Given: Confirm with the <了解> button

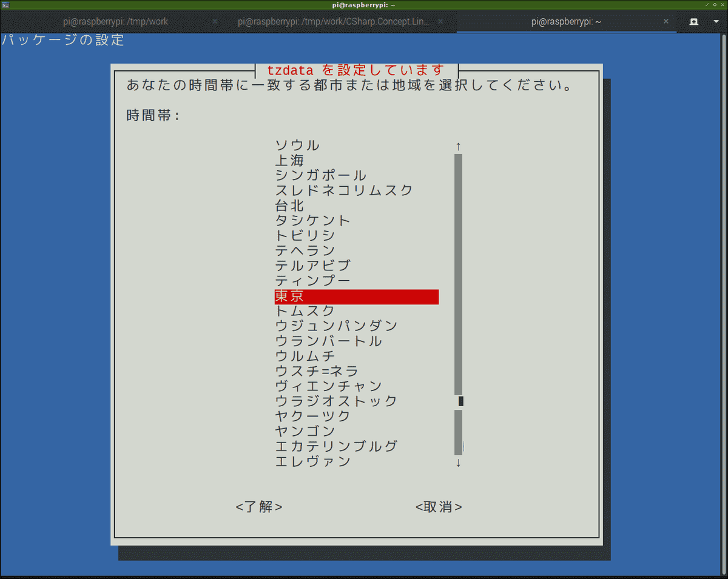Looking at the screenshot, I should pos(259,507).
